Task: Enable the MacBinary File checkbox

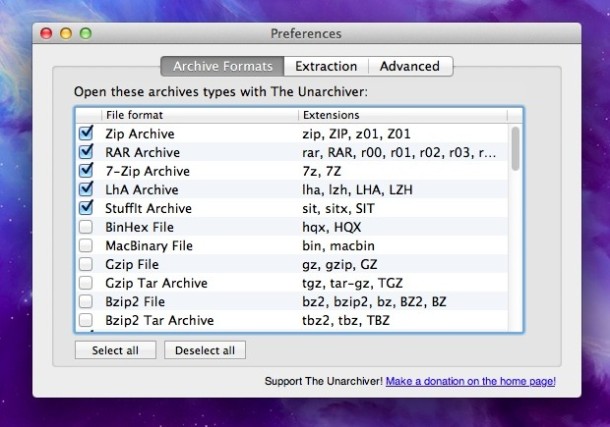Action: (86, 245)
